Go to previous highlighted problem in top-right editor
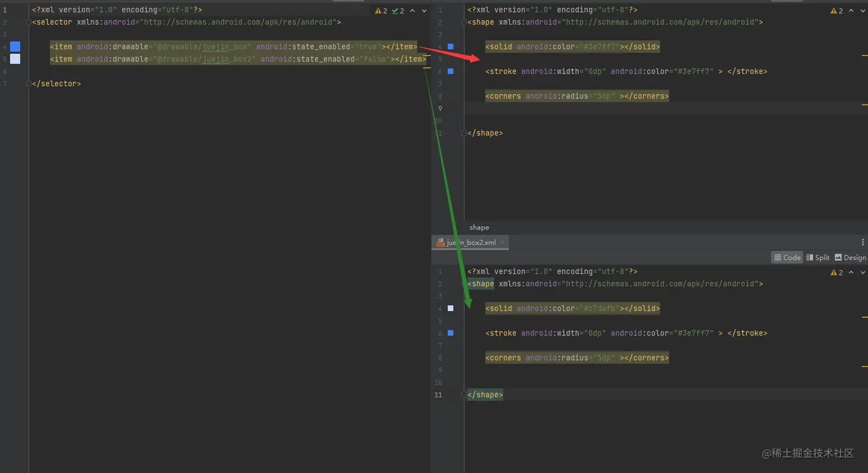Screen dimensions: 868x473 (851, 11)
